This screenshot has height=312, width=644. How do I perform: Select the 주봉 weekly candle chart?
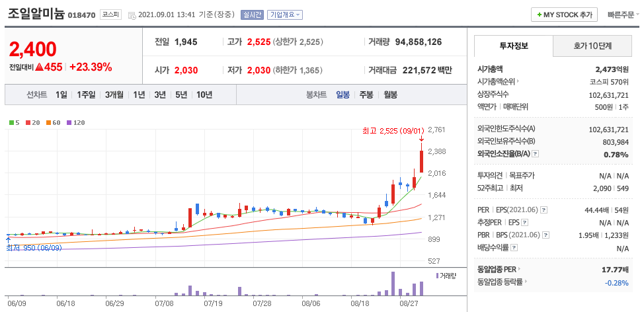366,95
